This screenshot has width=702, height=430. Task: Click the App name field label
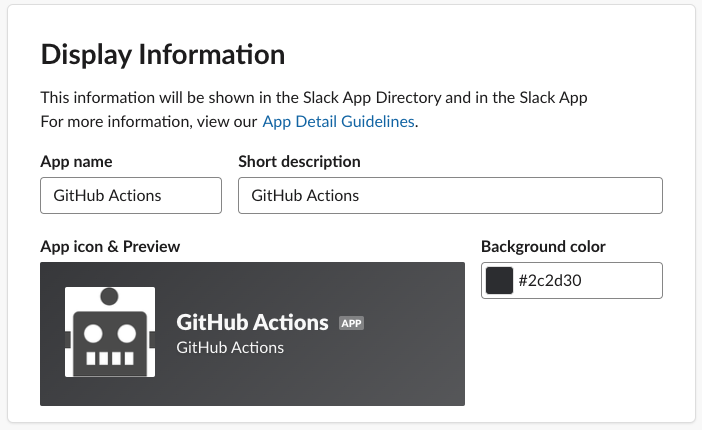click(76, 161)
